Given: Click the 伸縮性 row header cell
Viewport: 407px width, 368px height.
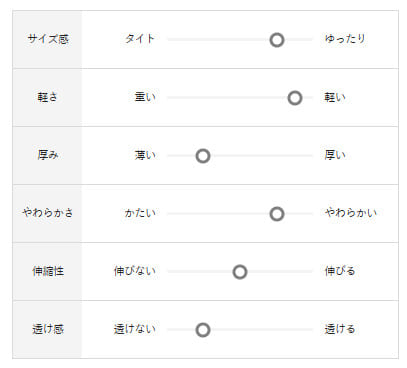Looking at the screenshot, I should click(47, 272).
